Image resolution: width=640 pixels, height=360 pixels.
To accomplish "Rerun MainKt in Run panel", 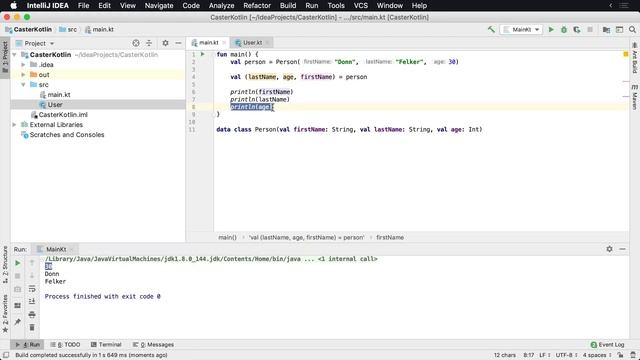I will 18,263.
